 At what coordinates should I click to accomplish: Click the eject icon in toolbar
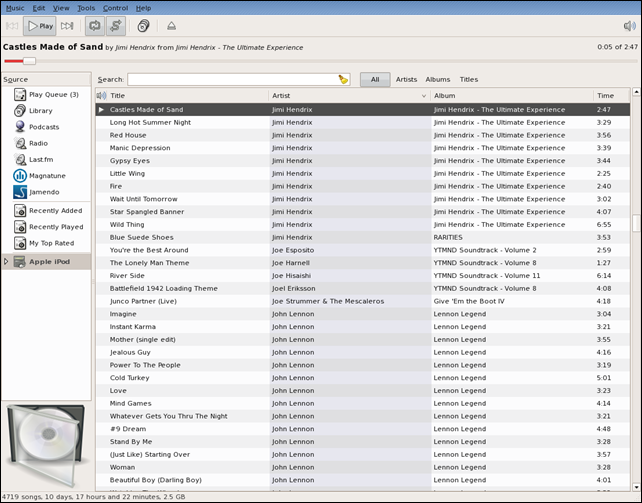(172, 26)
